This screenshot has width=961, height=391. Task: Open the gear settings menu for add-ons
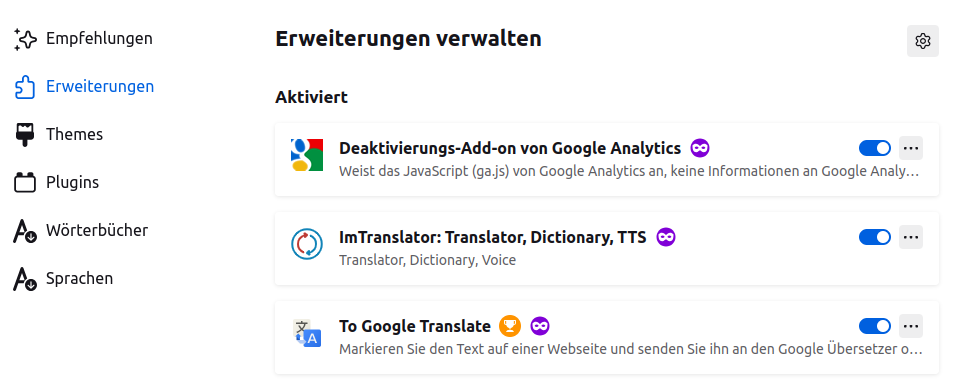click(922, 41)
